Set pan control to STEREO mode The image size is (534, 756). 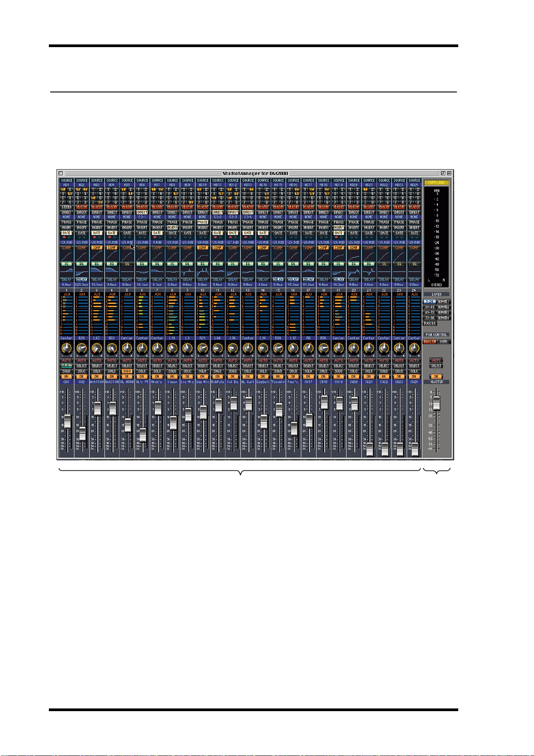(x=430, y=341)
